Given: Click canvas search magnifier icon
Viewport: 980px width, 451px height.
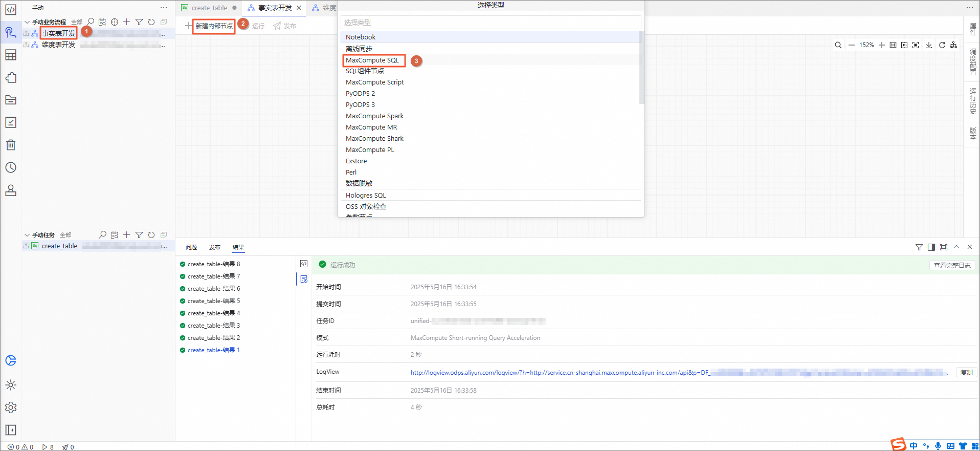Looking at the screenshot, I should [838, 45].
